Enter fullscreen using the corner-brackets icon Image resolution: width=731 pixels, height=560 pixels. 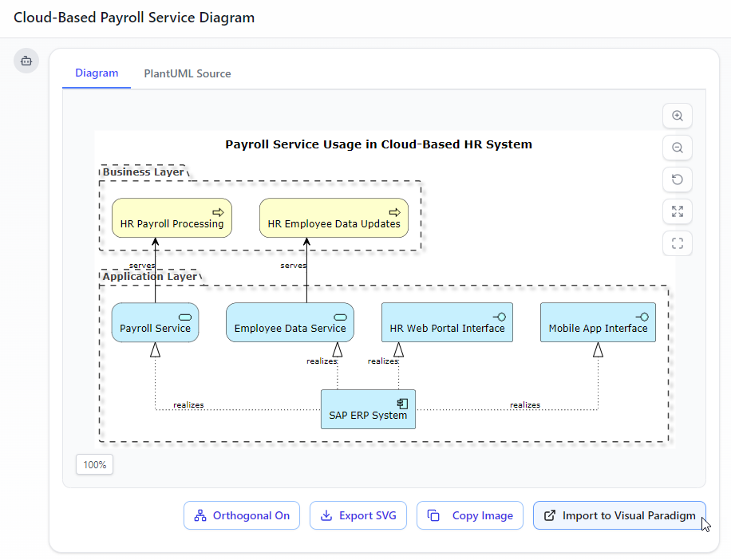pyautogui.click(x=678, y=243)
